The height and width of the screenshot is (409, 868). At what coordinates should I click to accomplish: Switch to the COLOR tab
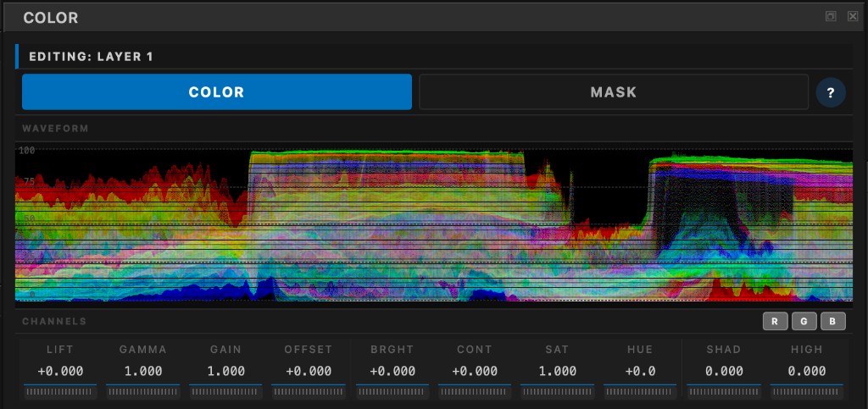click(x=216, y=91)
